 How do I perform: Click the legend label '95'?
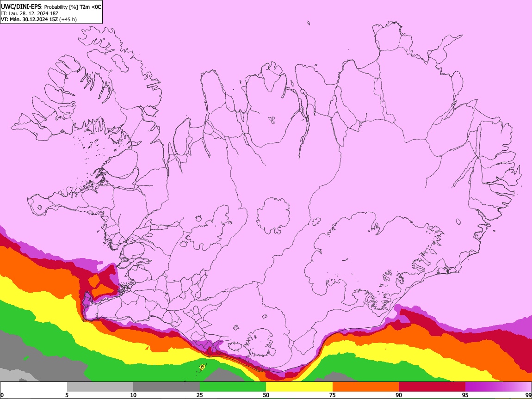click(465, 395)
